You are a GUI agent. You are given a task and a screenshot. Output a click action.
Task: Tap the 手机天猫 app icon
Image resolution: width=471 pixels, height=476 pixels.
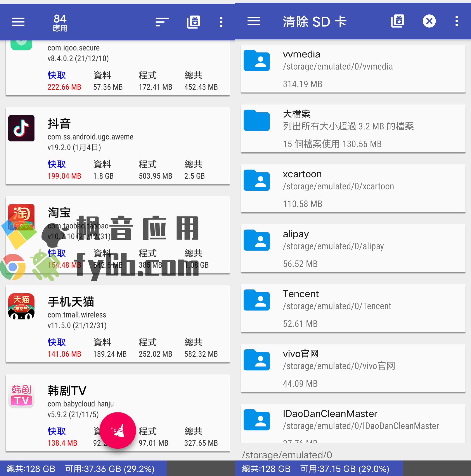[21, 306]
